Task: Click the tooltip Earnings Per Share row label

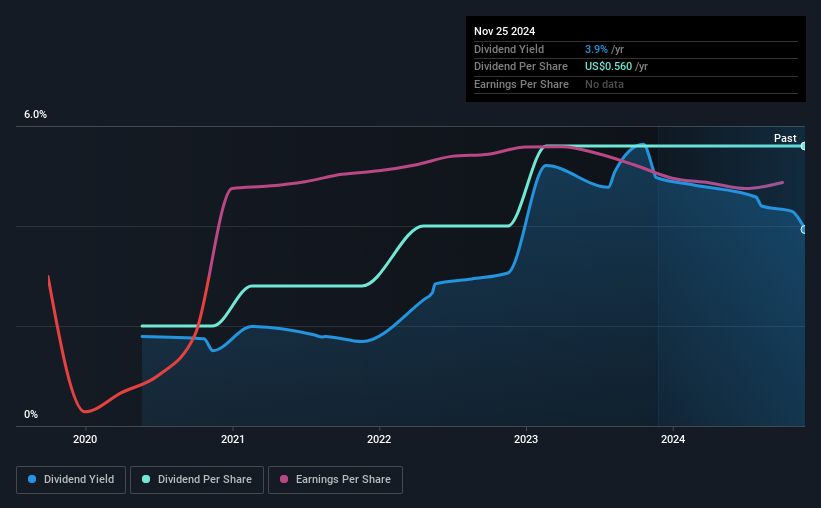Action: point(521,84)
